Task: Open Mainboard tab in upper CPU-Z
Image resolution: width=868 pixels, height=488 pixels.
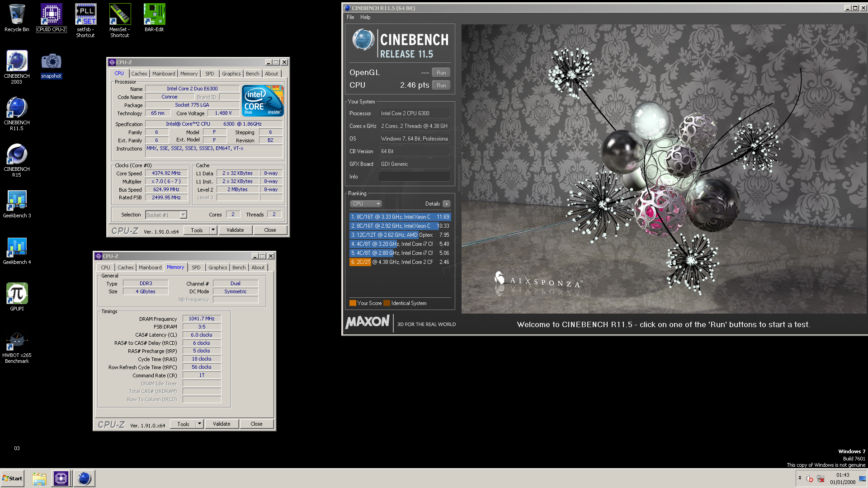Action: tap(164, 74)
